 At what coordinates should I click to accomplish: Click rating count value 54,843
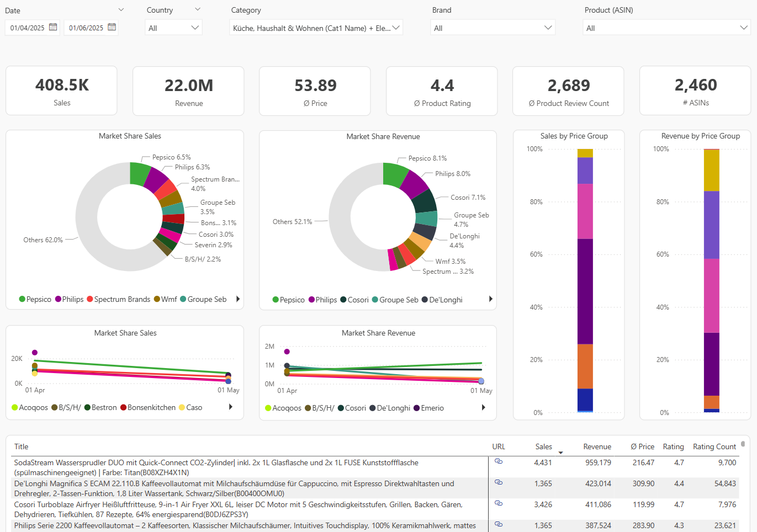coord(725,483)
